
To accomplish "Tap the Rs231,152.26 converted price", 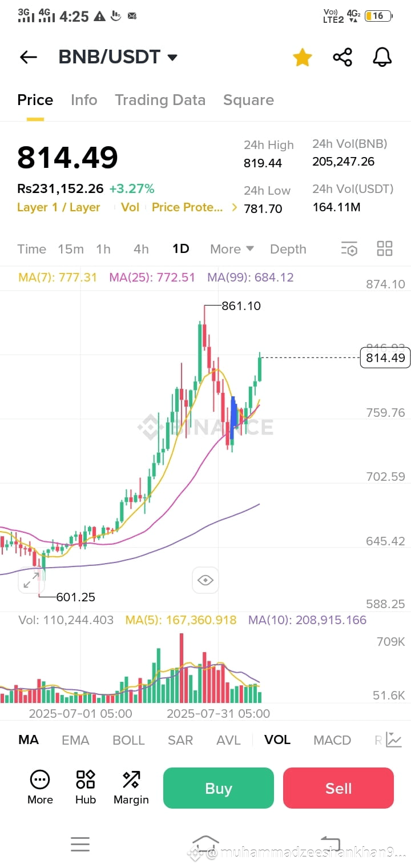I will pyautogui.click(x=61, y=188).
